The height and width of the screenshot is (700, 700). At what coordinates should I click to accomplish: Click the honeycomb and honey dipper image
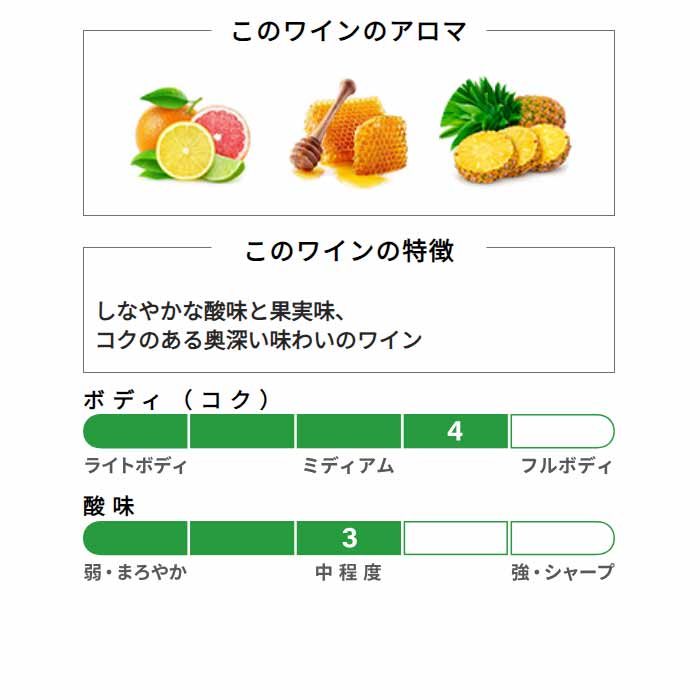[349, 133]
